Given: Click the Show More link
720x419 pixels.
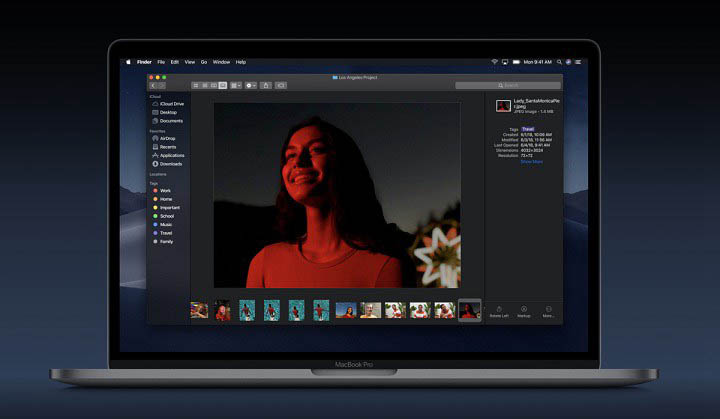Looking at the screenshot, I should 531,161.
